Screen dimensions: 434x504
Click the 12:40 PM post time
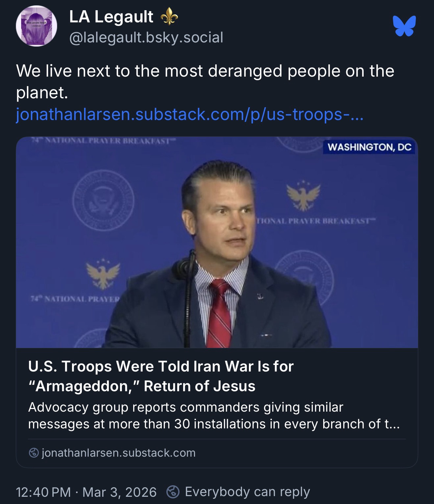[x=43, y=492]
